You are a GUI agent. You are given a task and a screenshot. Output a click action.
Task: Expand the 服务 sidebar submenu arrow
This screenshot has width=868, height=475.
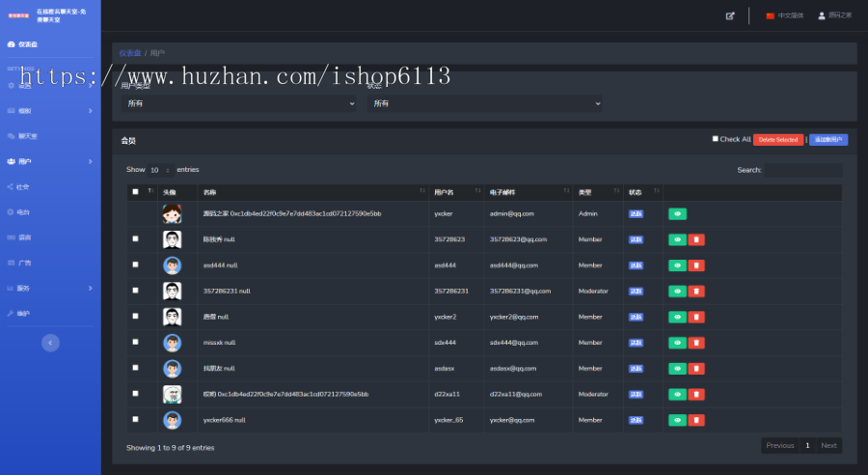pos(91,289)
